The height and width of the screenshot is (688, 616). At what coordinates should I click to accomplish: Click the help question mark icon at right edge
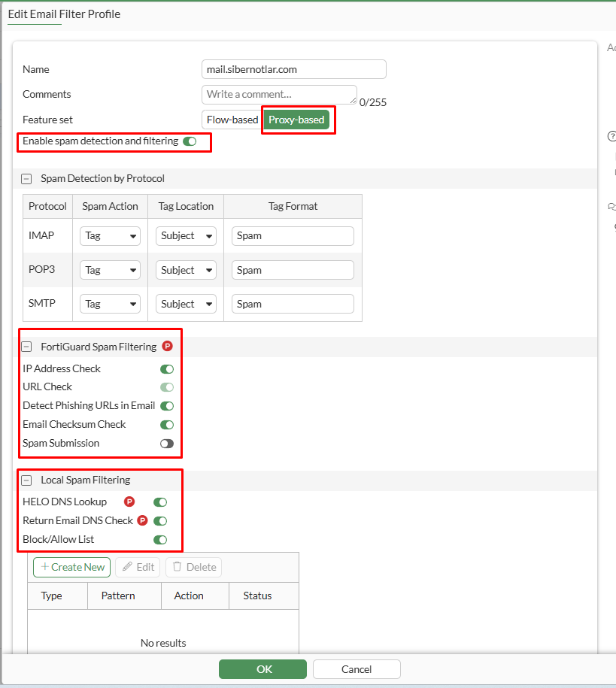tap(611, 136)
